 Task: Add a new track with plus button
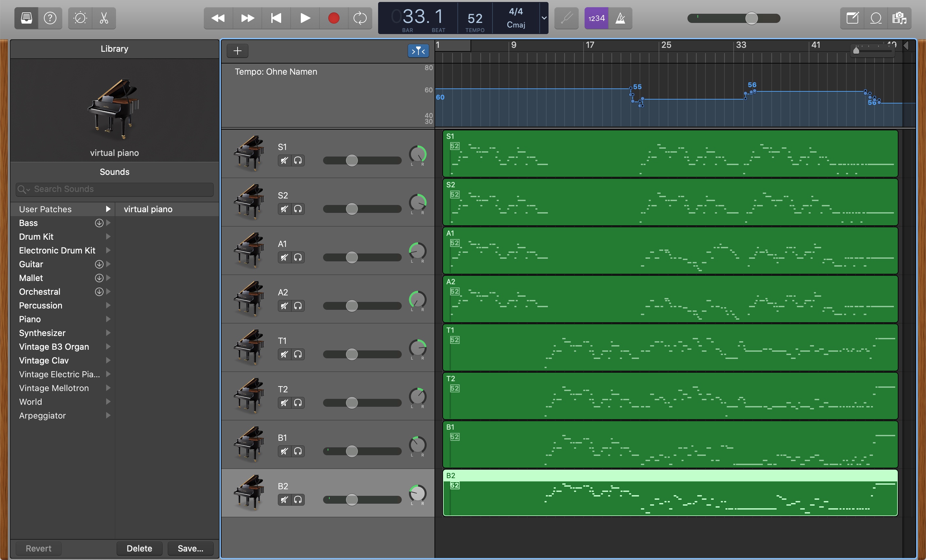237,51
